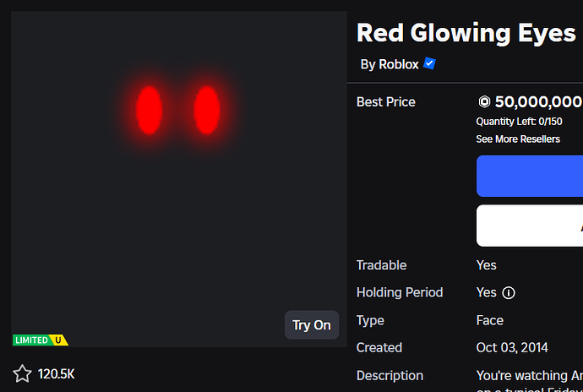The height and width of the screenshot is (392, 583).
Task: Click the left glowing red eye in the preview
Action: click(x=150, y=110)
